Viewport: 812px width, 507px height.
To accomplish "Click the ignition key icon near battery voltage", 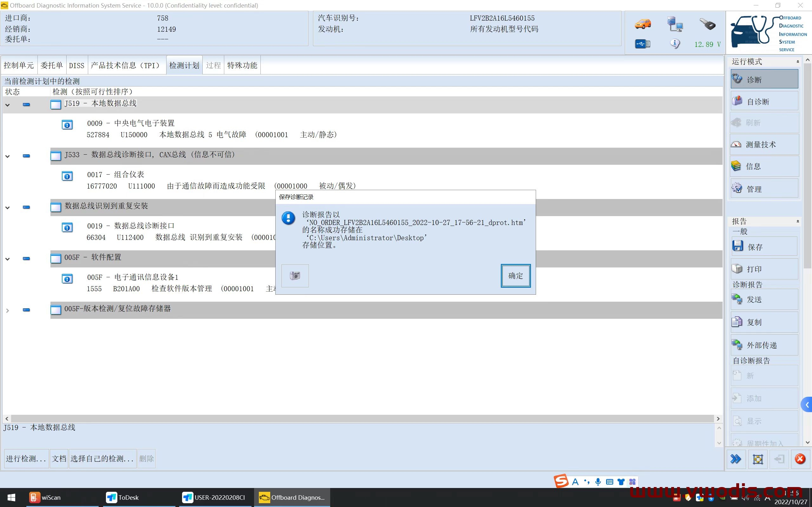I will point(707,24).
